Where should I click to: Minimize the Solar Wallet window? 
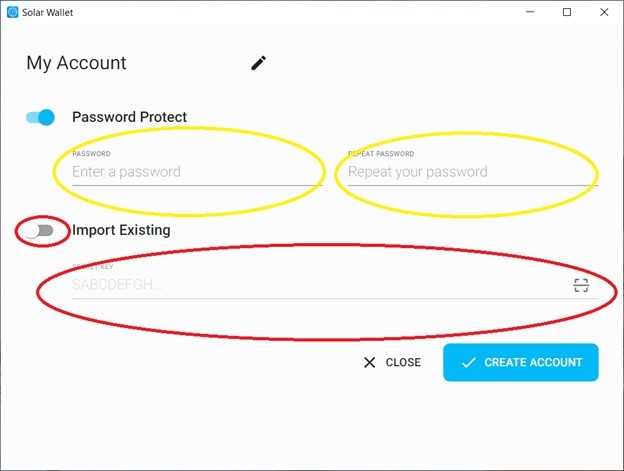[x=530, y=12]
